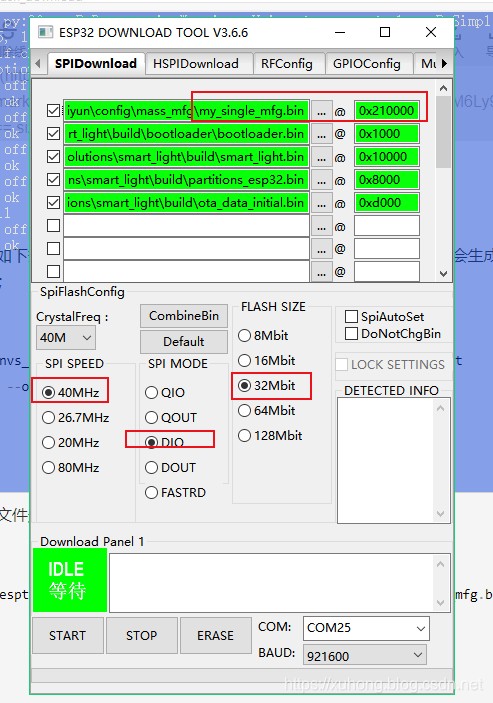Start the flash download
Screen dimensions: 493x703
click(68, 635)
